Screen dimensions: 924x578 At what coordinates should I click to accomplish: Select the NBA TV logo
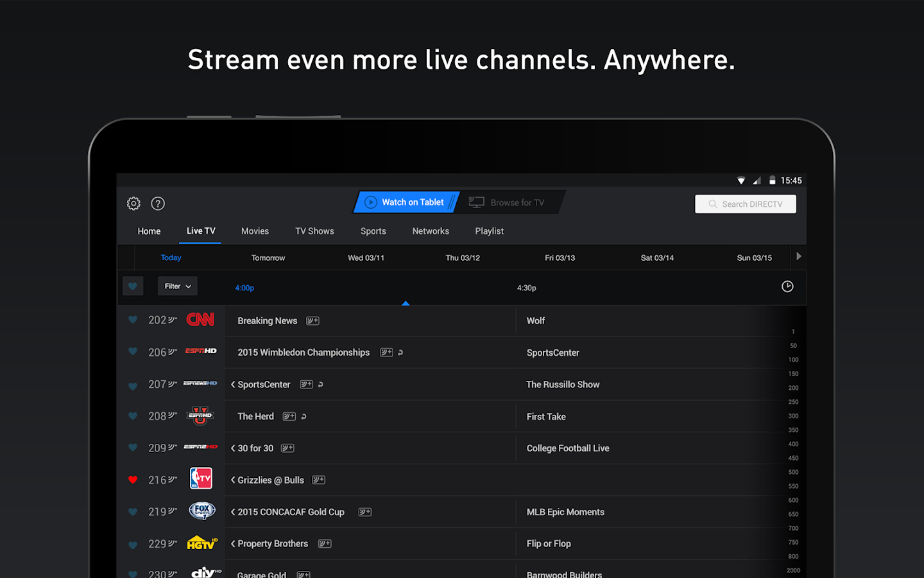click(x=201, y=478)
